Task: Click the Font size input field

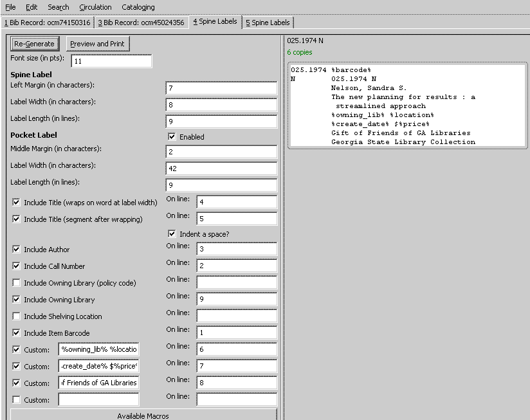Action: point(111,61)
